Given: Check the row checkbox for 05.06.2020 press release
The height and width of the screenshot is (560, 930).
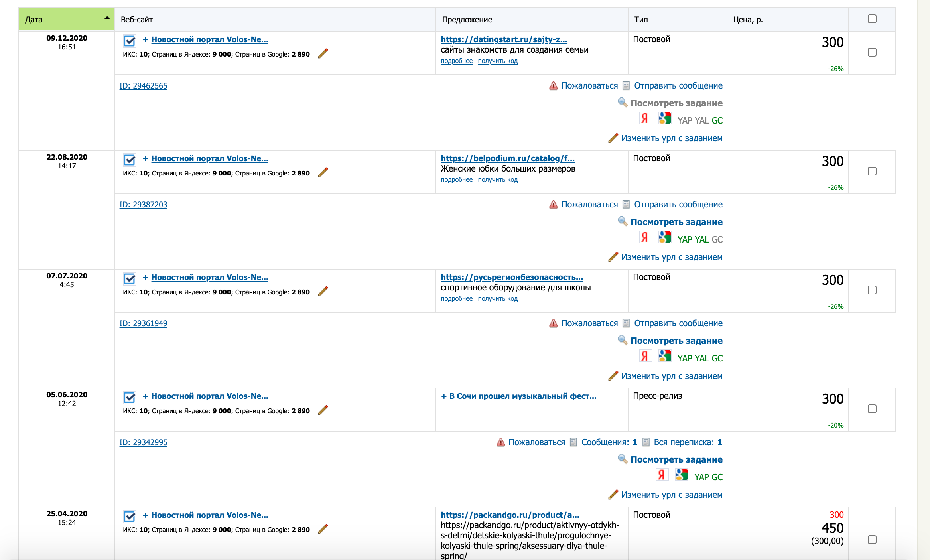Looking at the screenshot, I should [x=872, y=409].
